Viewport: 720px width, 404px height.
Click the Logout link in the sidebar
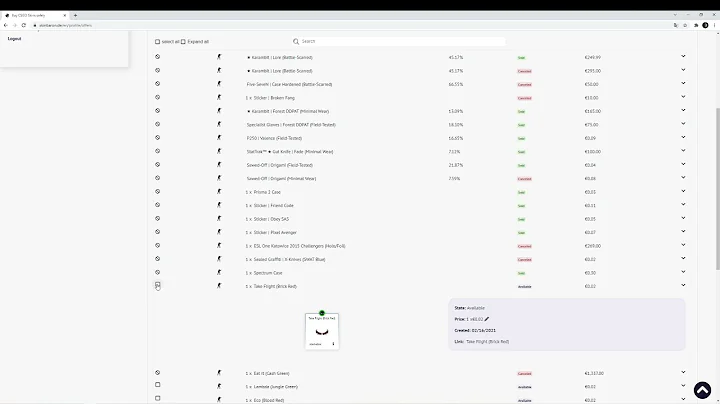click(14, 39)
